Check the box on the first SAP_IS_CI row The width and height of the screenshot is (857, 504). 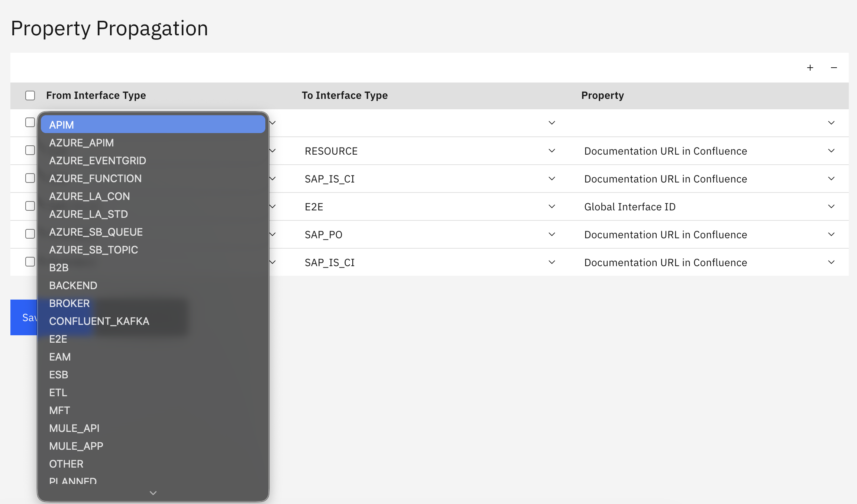pos(30,178)
